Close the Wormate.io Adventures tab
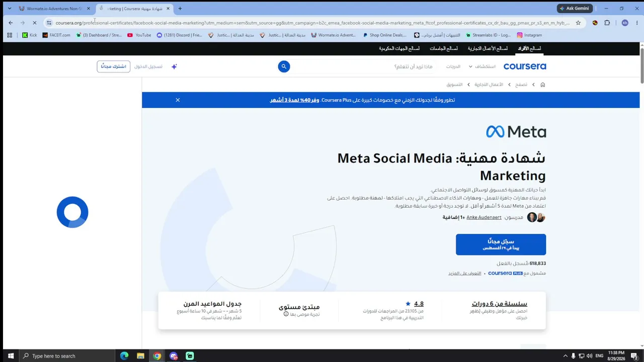Screen dimensions: 644x362 [89, 9]
